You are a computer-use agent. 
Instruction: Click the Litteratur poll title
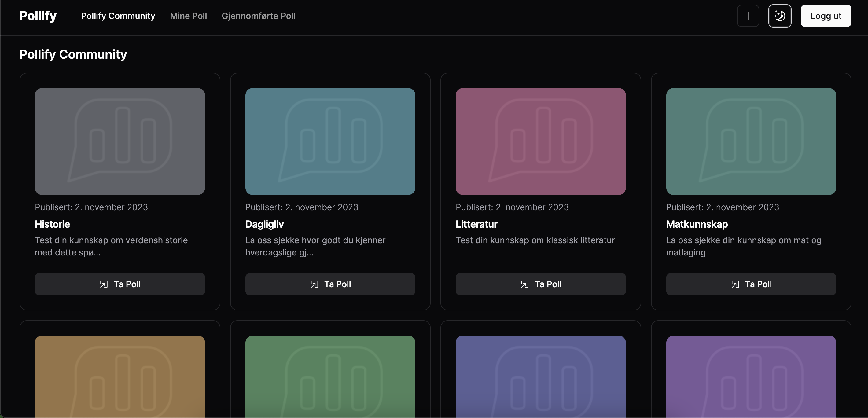point(476,224)
